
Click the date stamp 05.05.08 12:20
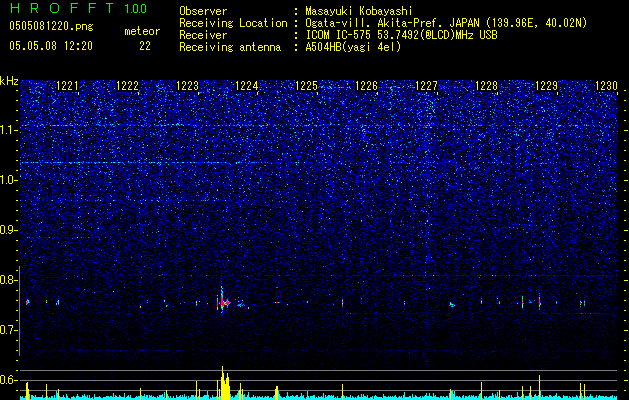pos(51,46)
